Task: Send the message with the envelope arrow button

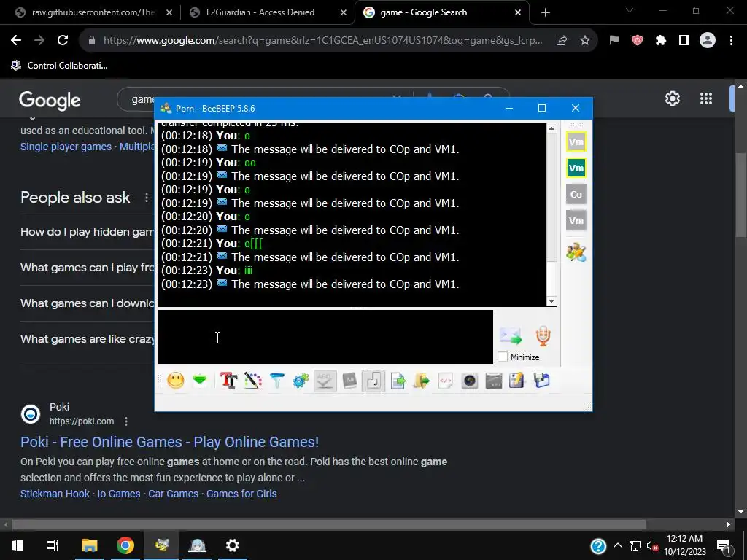Action: coord(511,335)
